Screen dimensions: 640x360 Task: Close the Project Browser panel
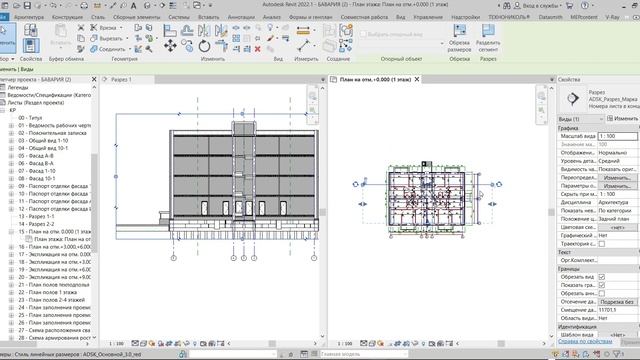(x=94, y=79)
